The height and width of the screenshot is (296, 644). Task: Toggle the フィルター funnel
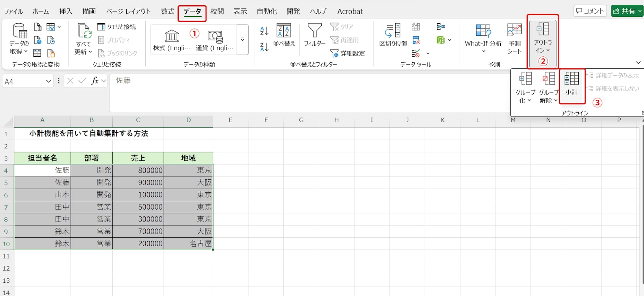point(314,35)
